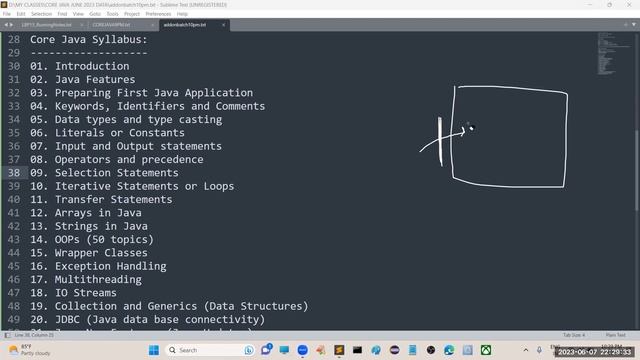Open the Goto menu
The width and height of the screenshot is (640, 360).
click(95, 14)
